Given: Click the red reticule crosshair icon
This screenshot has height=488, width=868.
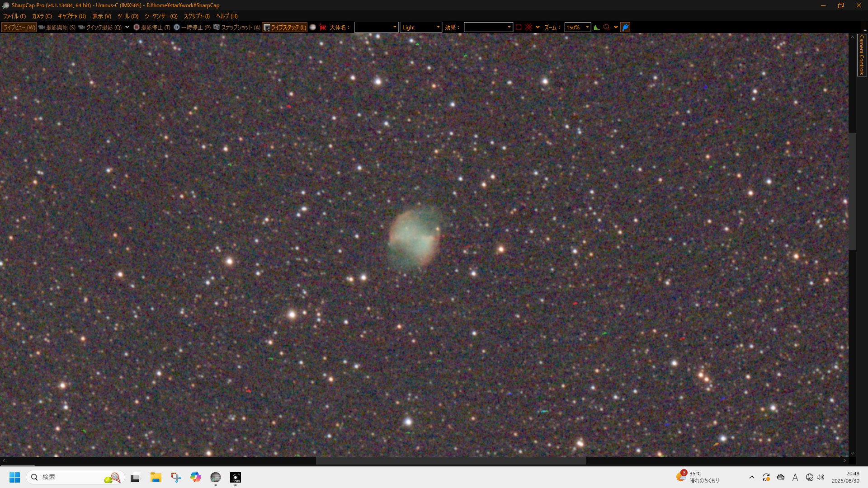Looking at the screenshot, I should [x=528, y=27].
